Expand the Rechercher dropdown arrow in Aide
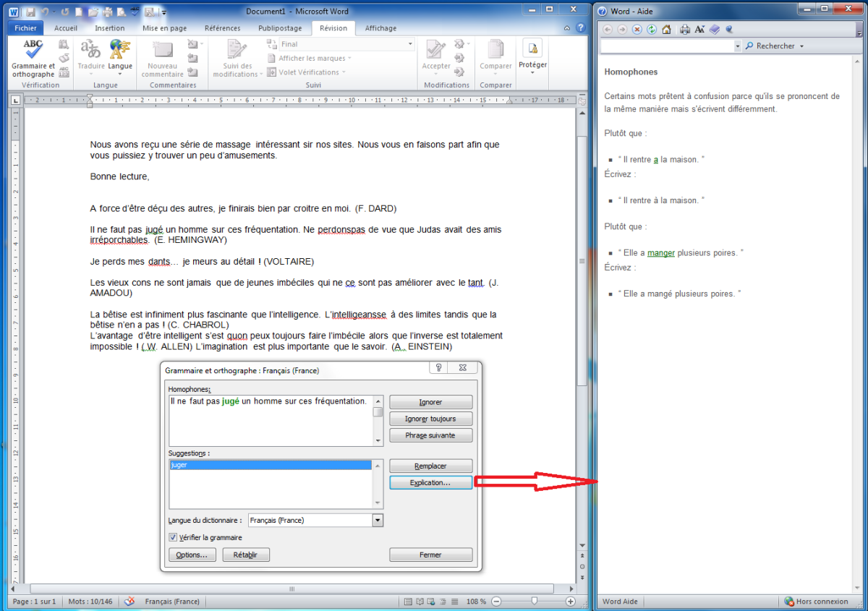The height and width of the screenshot is (611, 868). click(x=801, y=46)
